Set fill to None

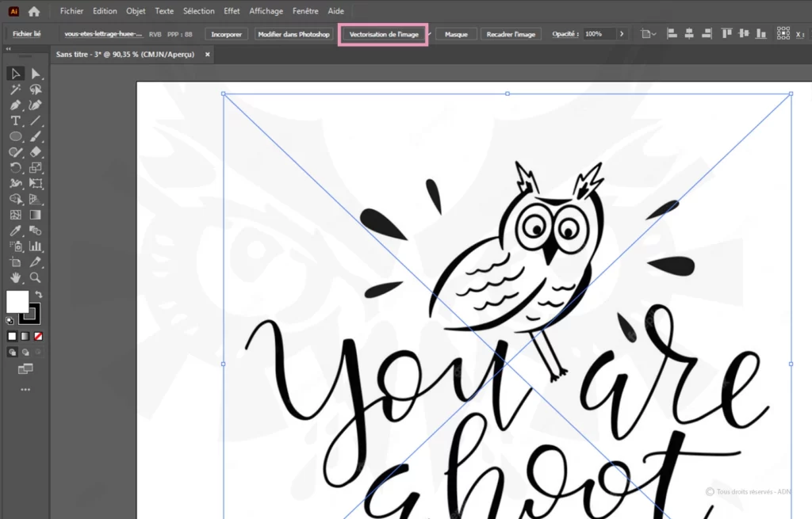point(38,336)
